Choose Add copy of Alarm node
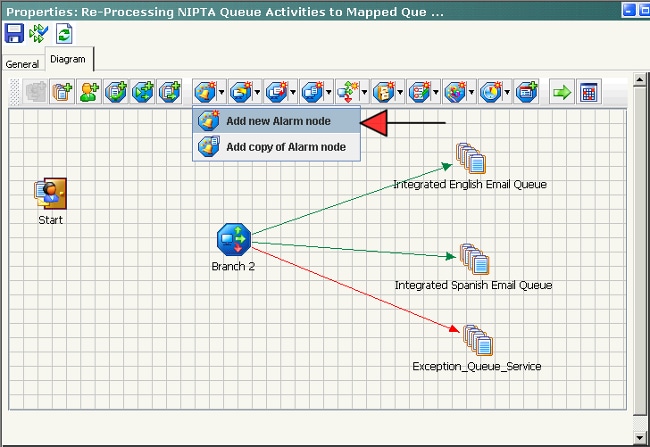The image size is (650, 447). pos(276,147)
